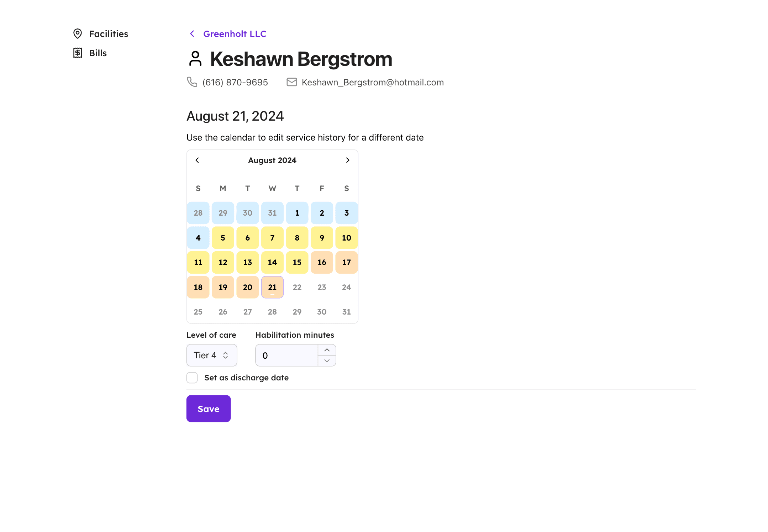768x532 pixels.
Task: Go to next month in calendar
Action: (348, 160)
